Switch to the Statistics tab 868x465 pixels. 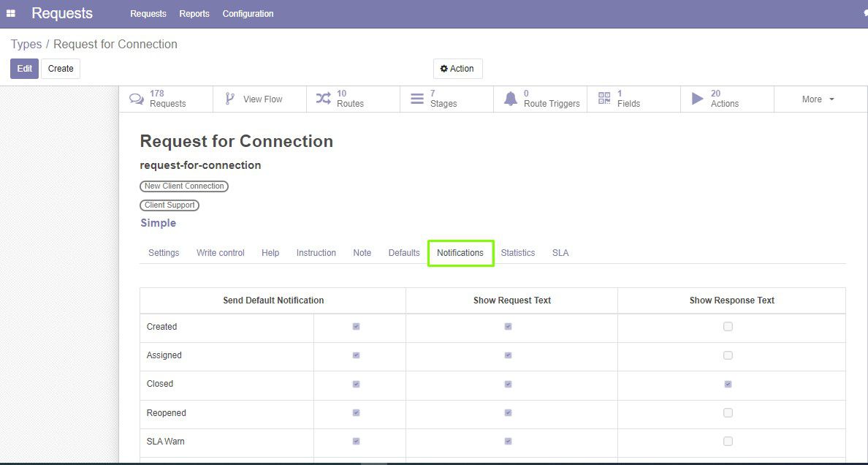coord(518,253)
